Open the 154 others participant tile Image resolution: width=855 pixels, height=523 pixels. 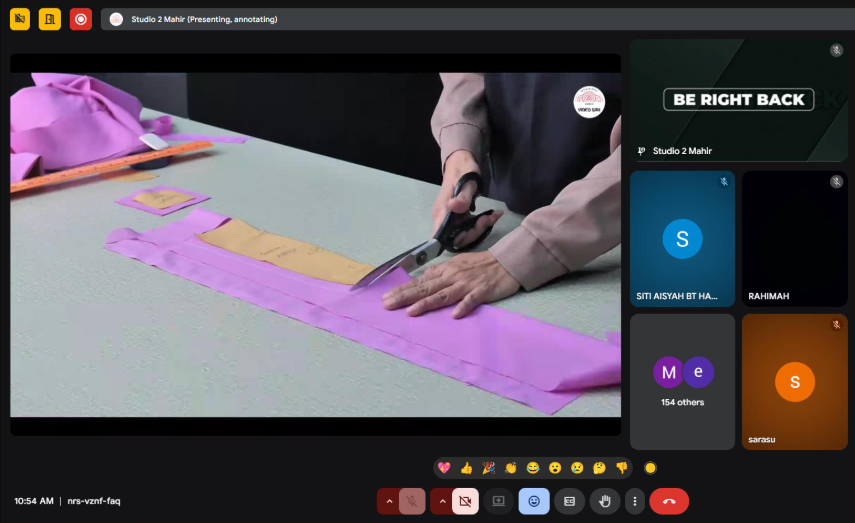pos(682,381)
